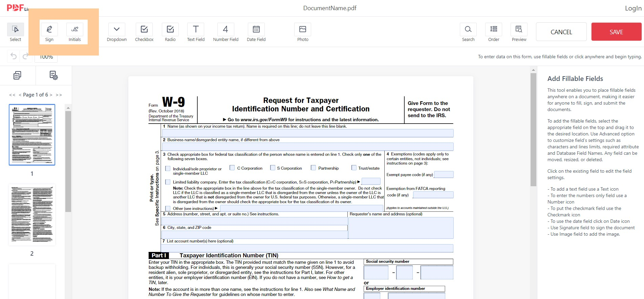Go to the first page arrows
This screenshot has height=299, width=644.
tap(12, 95)
